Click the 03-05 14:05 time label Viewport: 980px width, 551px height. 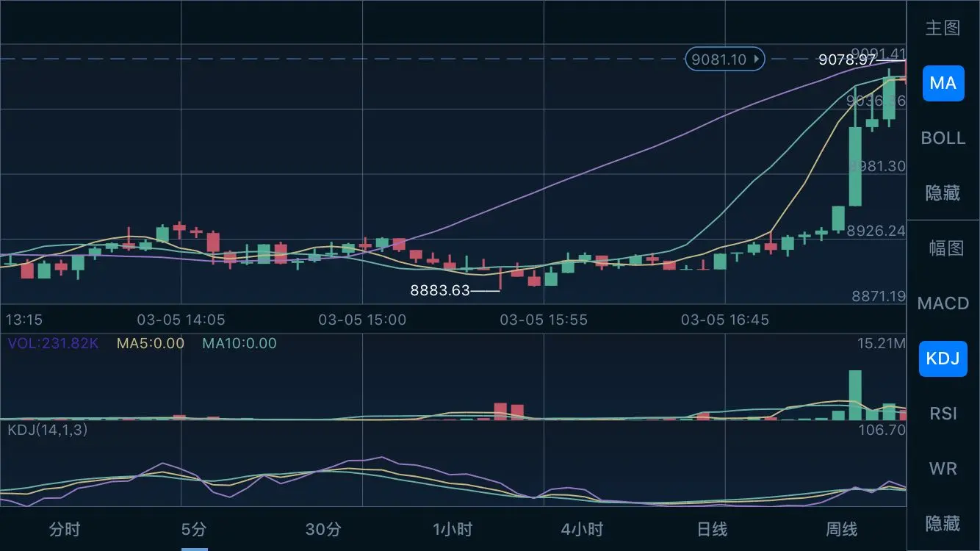click(181, 320)
